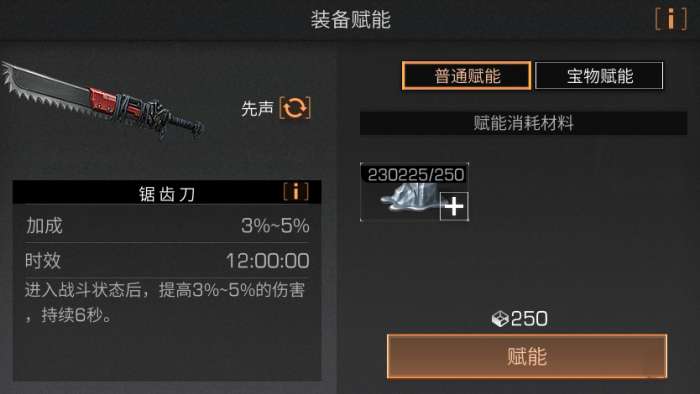Screen dimensions: 700x394
Task: Switch to the 普通赋能 tab
Action: tap(467, 76)
